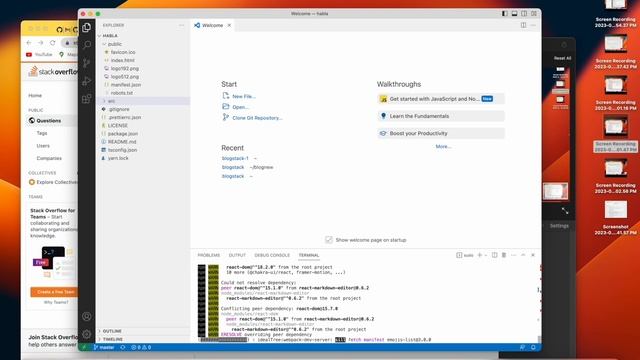Open Run and Debug view
This screenshot has height=360, width=640.
tap(87, 81)
